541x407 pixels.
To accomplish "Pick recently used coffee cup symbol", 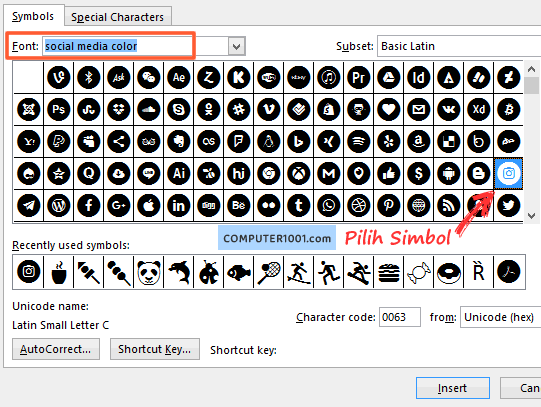I will coord(59,272).
